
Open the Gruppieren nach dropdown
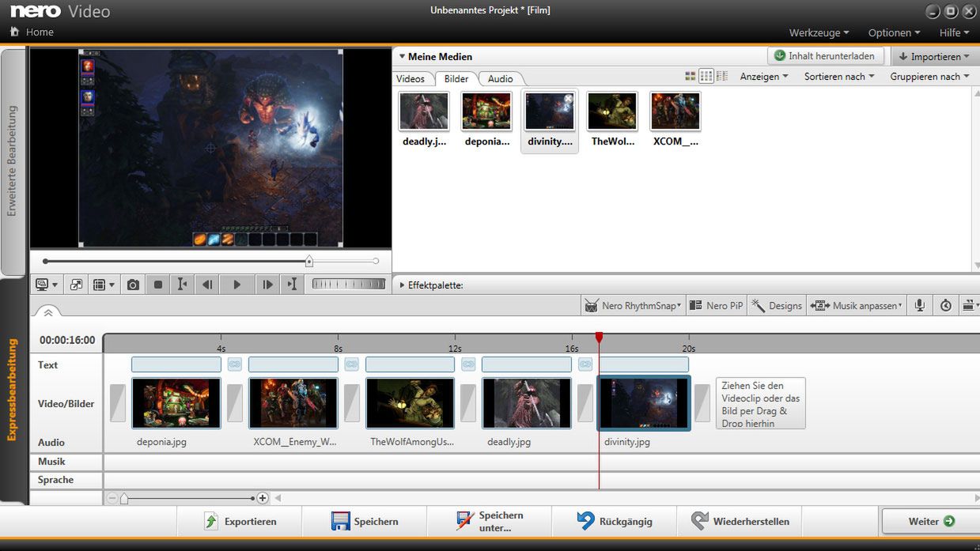929,77
